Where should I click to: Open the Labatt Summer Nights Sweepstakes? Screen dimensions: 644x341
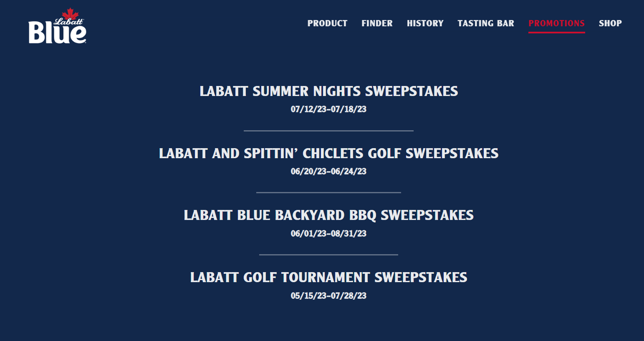pyautogui.click(x=329, y=91)
